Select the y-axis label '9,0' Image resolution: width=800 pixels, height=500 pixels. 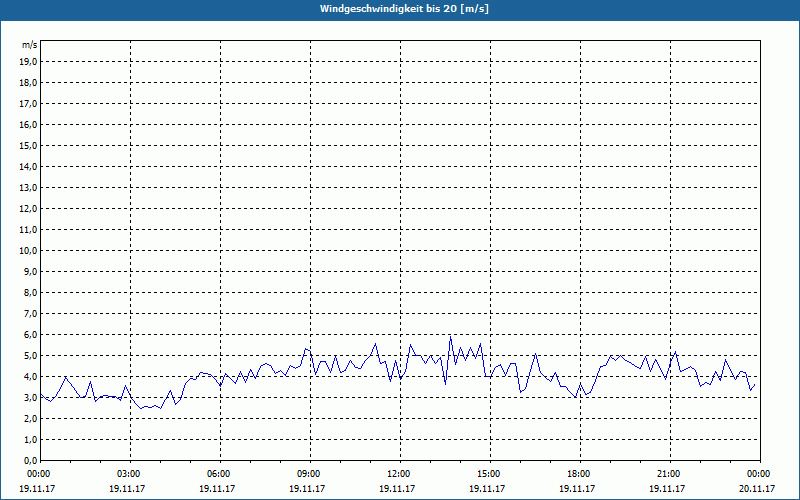(x=30, y=271)
